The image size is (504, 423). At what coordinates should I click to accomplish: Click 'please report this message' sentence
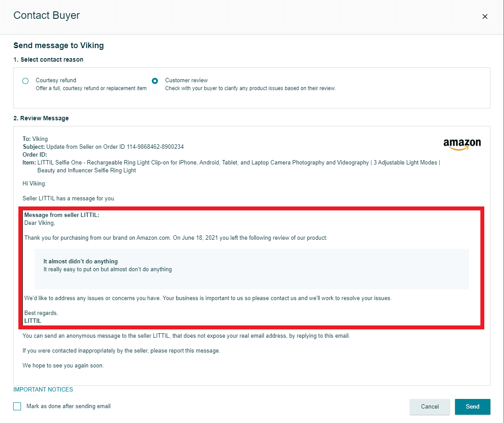pyautogui.click(x=121, y=351)
